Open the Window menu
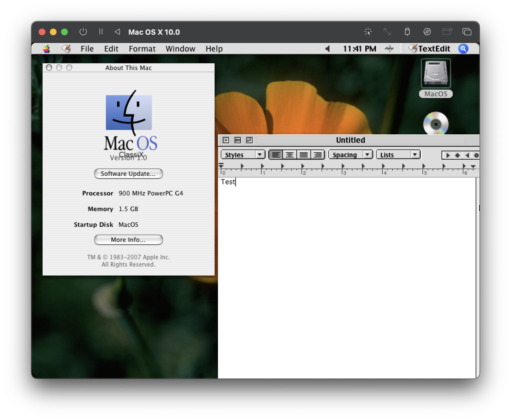This screenshot has height=420, width=511. [x=180, y=49]
